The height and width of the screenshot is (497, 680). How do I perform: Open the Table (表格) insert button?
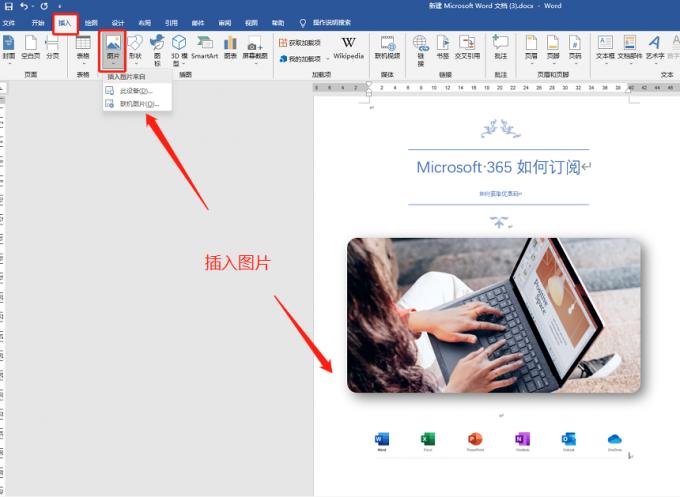tap(83, 49)
